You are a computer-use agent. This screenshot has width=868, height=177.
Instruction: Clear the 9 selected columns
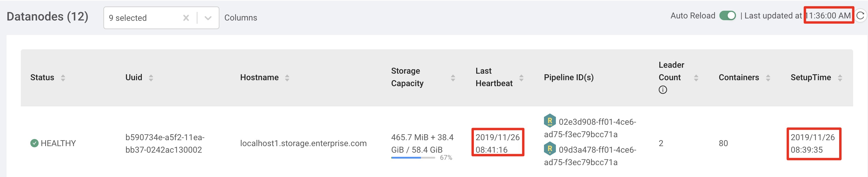click(186, 18)
